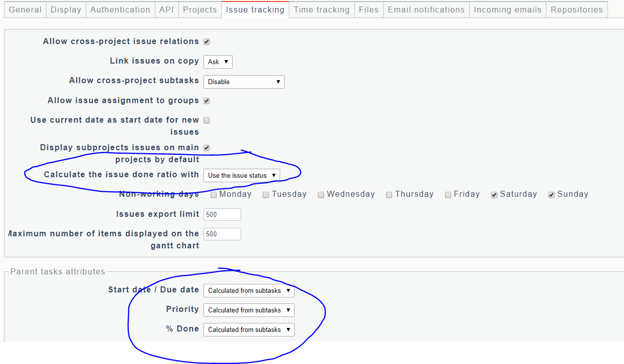
Task: Click the gantt chart maximum items field
Action: point(222,234)
